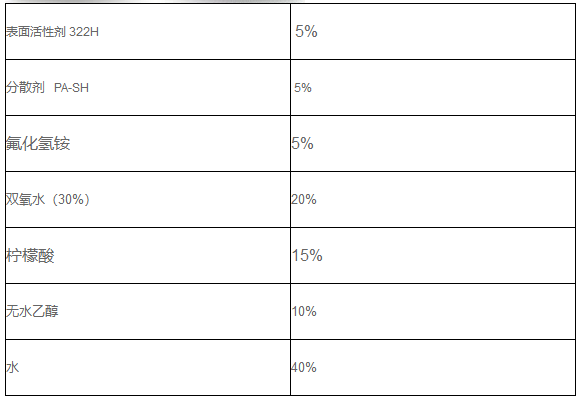Click the 水 cell in last row

click(148, 367)
